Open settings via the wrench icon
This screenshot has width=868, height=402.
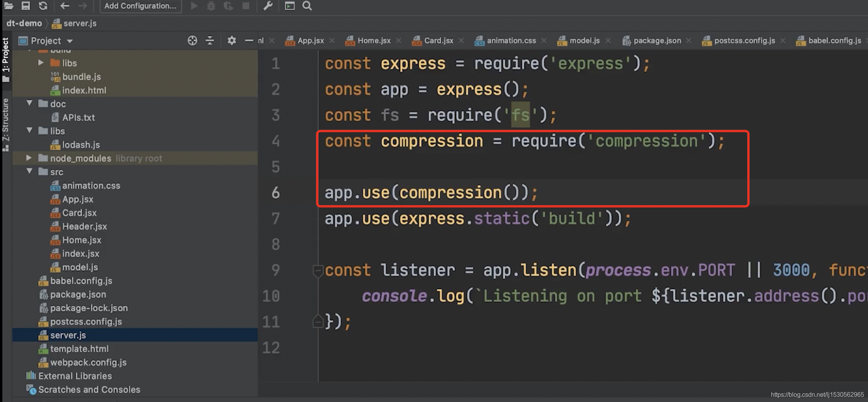[268, 6]
